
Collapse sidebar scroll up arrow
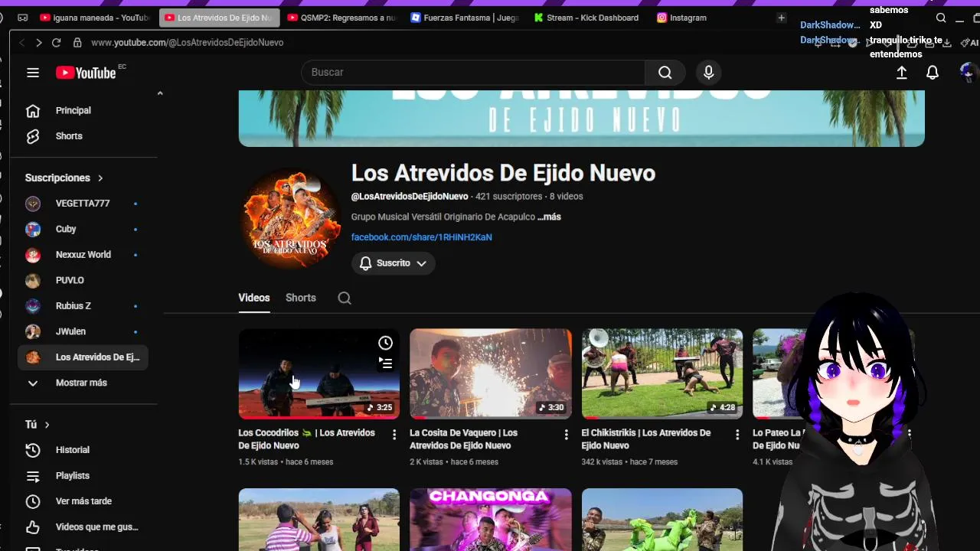(160, 93)
